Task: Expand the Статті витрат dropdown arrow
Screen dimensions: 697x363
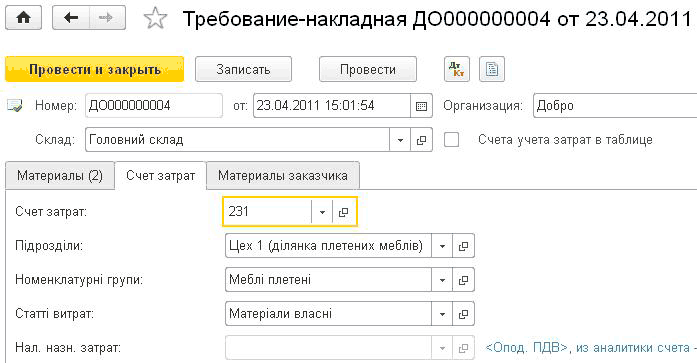Action: tap(442, 314)
